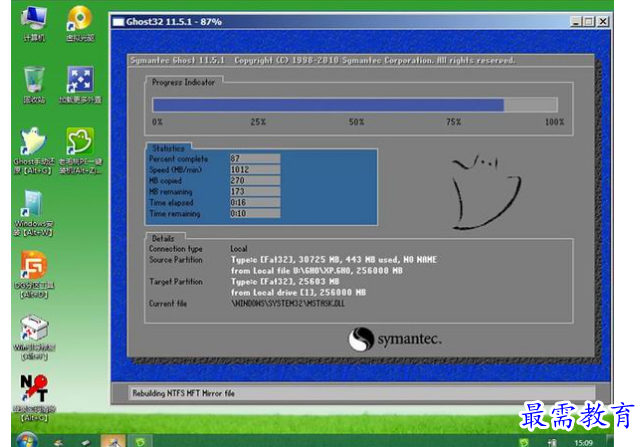Select the highlighted Ghost32 taskbar button
Screen dimensions: 643x447
point(113,441)
